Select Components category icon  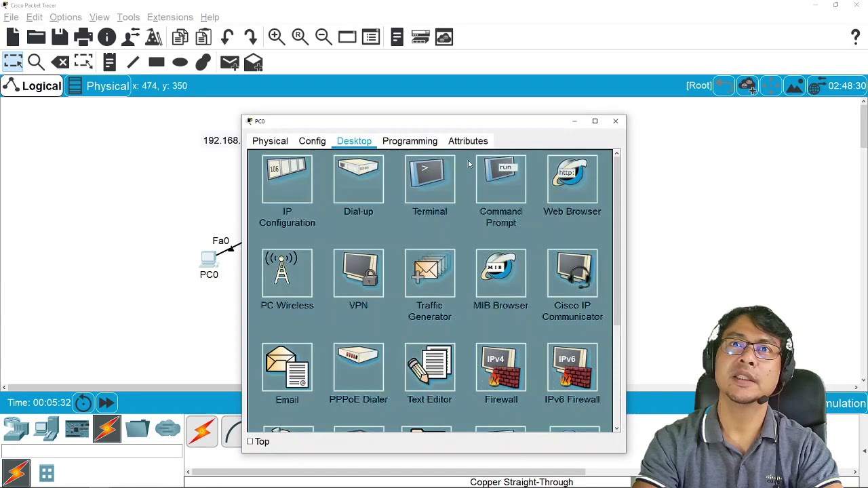pos(77,430)
